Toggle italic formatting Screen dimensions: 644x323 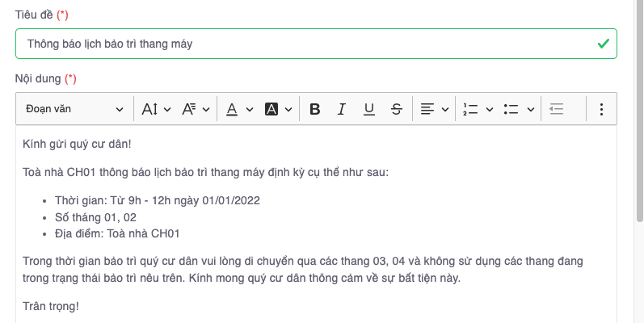click(x=342, y=109)
